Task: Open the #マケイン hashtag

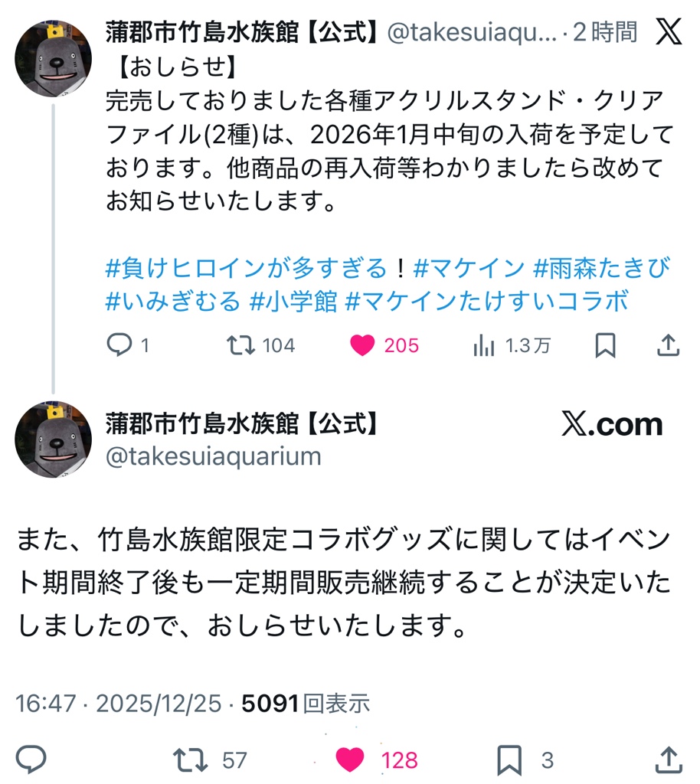Action: click(x=469, y=269)
